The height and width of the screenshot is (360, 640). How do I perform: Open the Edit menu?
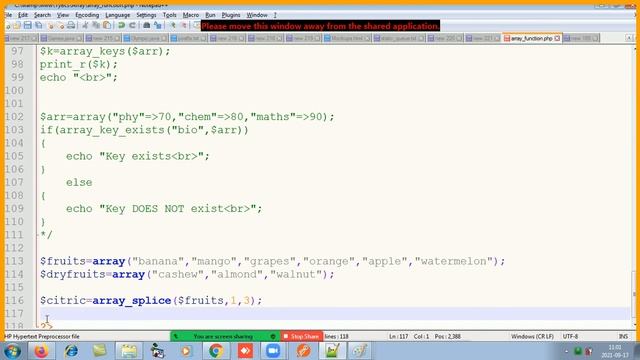click(x=23, y=15)
